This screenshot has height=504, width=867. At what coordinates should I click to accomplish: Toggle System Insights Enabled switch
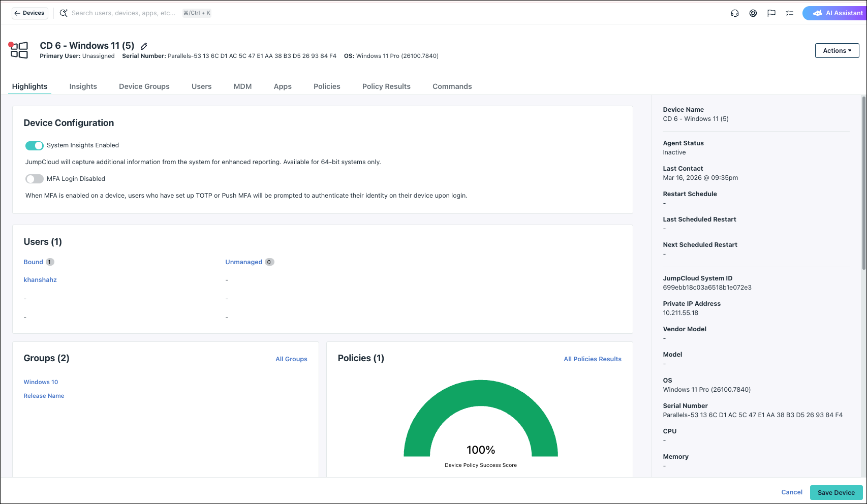click(x=35, y=146)
